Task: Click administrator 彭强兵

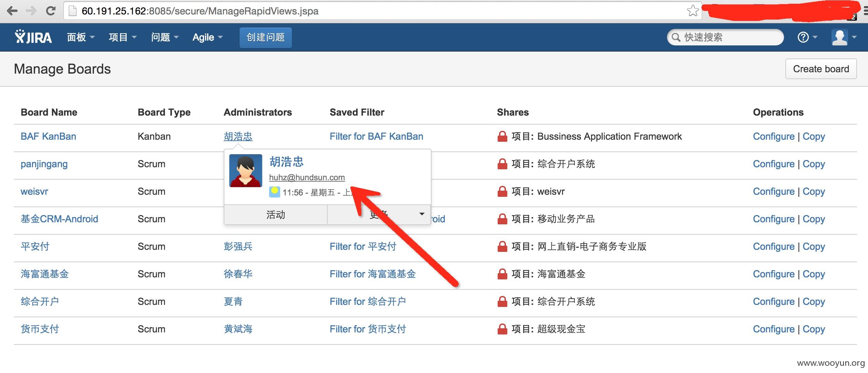Action: (x=238, y=246)
